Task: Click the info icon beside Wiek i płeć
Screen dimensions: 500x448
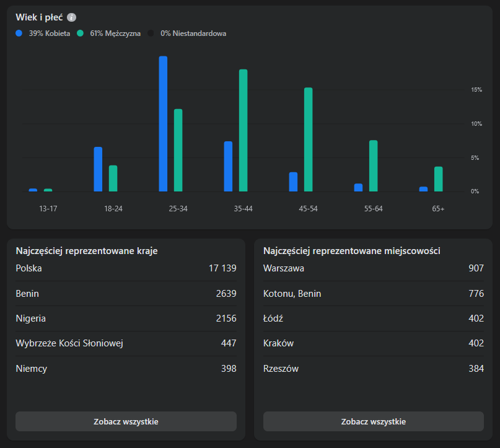Action: click(x=72, y=17)
